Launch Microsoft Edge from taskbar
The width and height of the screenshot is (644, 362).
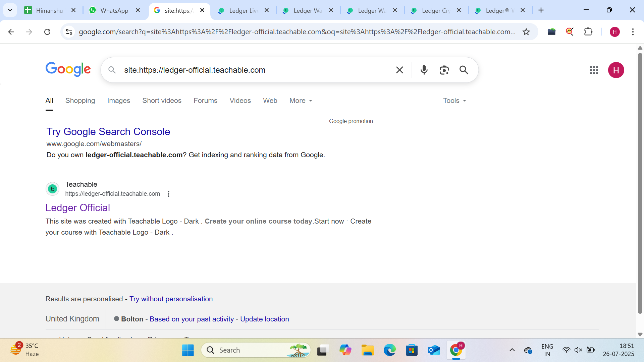click(x=389, y=350)
